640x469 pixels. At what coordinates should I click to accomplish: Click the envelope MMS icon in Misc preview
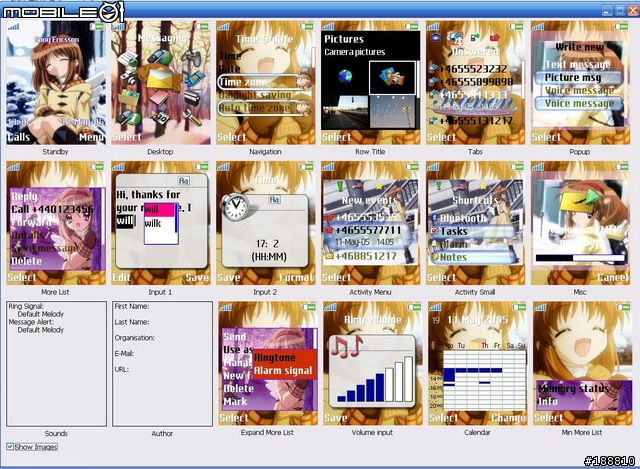580,202
